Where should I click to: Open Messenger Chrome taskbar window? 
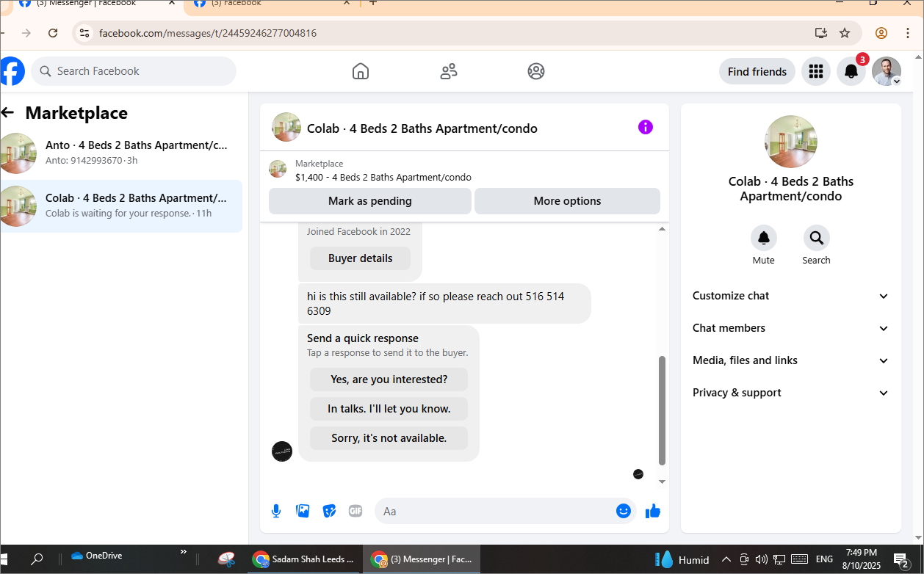point(422,559)
